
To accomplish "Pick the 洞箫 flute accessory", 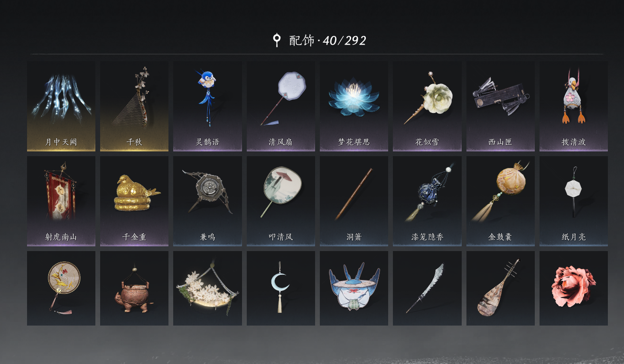I will click(354, 201).
